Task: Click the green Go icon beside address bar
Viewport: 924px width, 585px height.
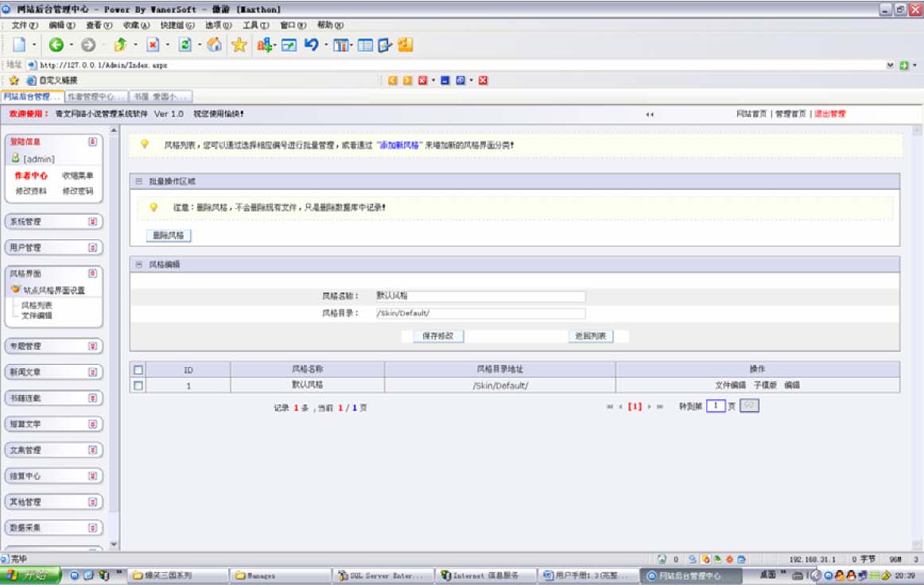Action: pyautogui.click(x=904, y=65)
